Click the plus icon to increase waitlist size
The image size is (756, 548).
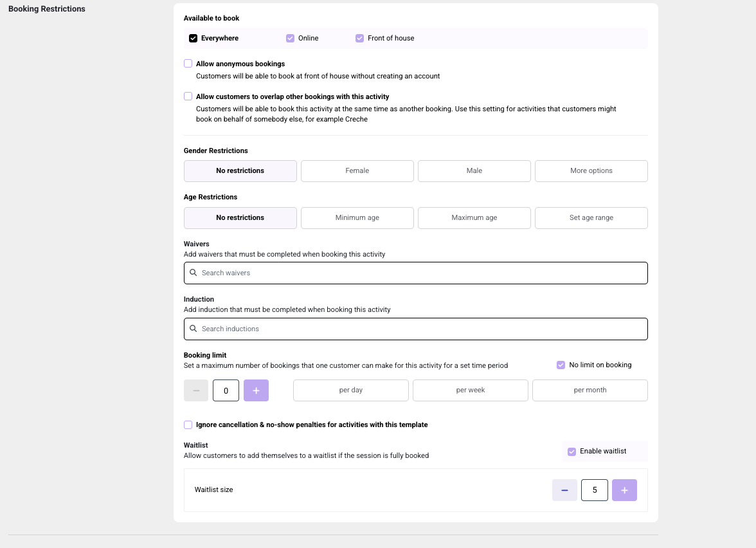click(624, 489)
